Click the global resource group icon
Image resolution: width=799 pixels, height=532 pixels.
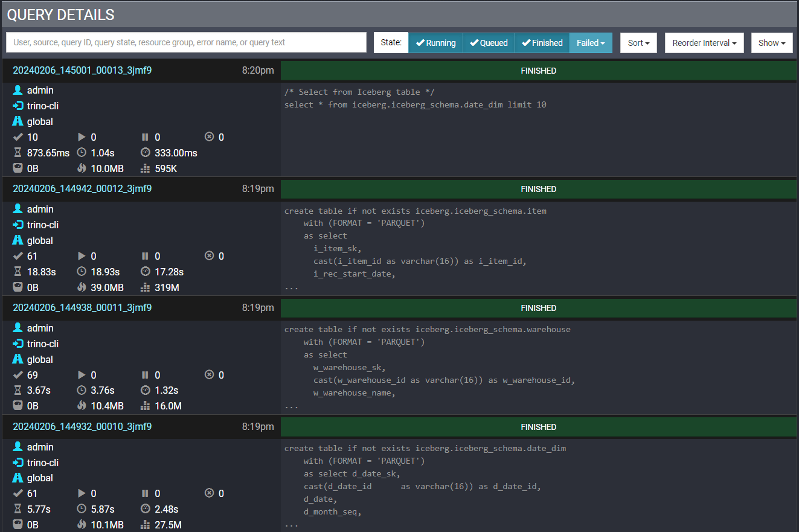point(18,121)
